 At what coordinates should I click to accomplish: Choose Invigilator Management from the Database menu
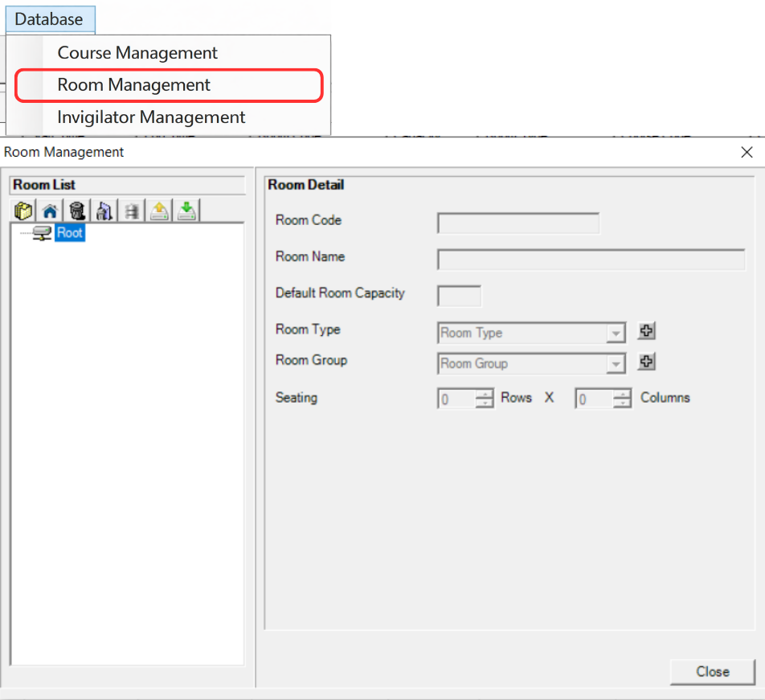click(168, 117)
